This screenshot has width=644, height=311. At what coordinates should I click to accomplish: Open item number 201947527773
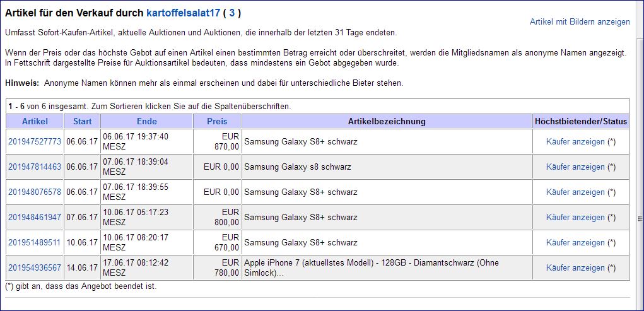tap(35, 142)
